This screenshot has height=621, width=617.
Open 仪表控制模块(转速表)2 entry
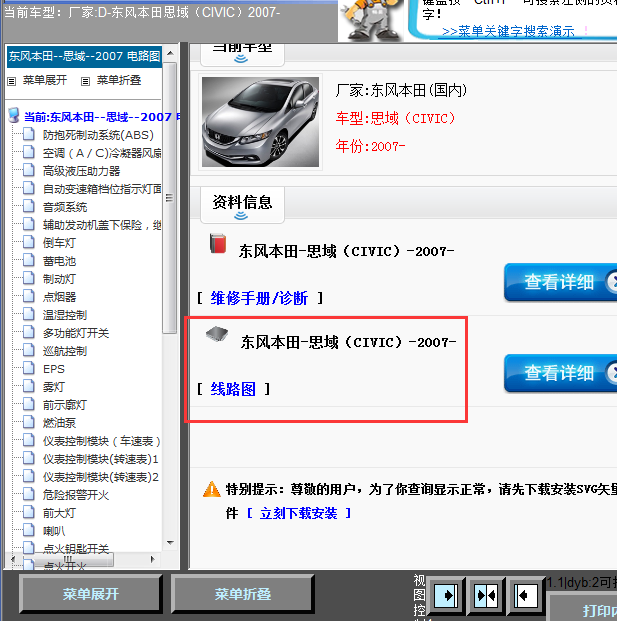click(101, 477)
